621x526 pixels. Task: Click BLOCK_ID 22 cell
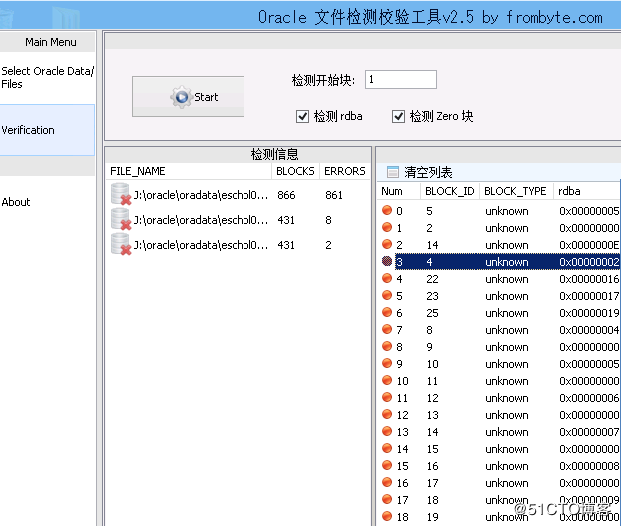[432, 279]
